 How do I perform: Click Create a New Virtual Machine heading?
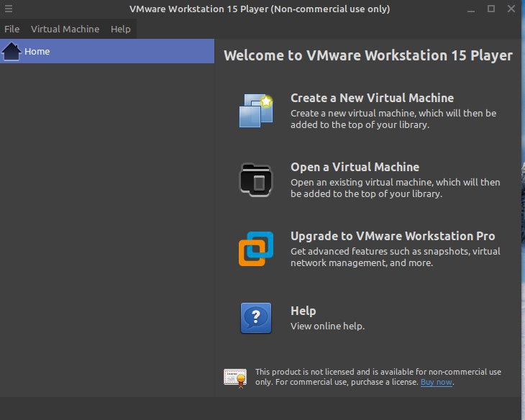[372, 98]
